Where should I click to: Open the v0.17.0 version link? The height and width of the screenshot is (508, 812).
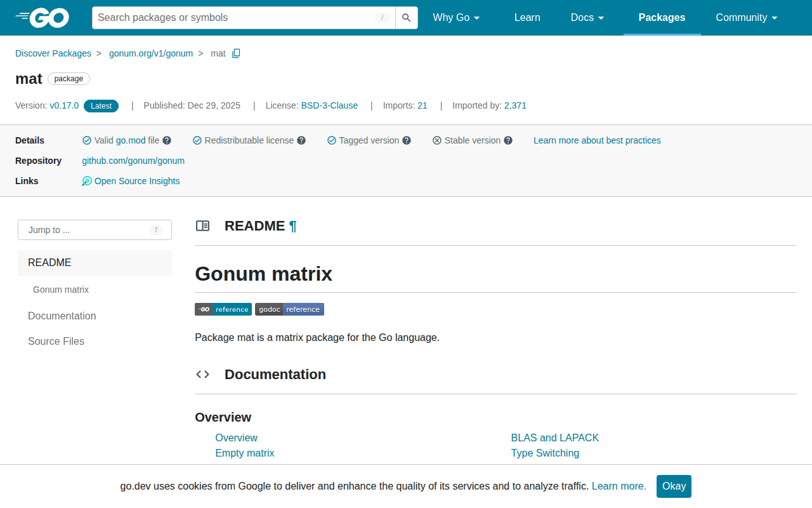64,105
